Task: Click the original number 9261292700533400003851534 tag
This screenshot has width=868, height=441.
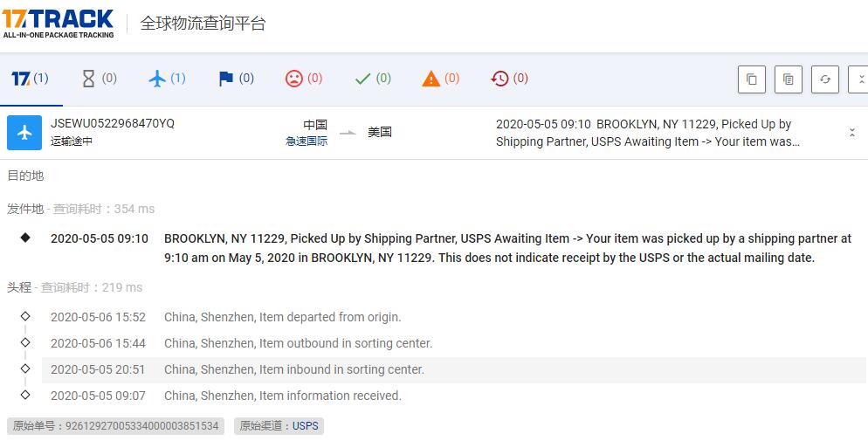Action: click(115, 426)
